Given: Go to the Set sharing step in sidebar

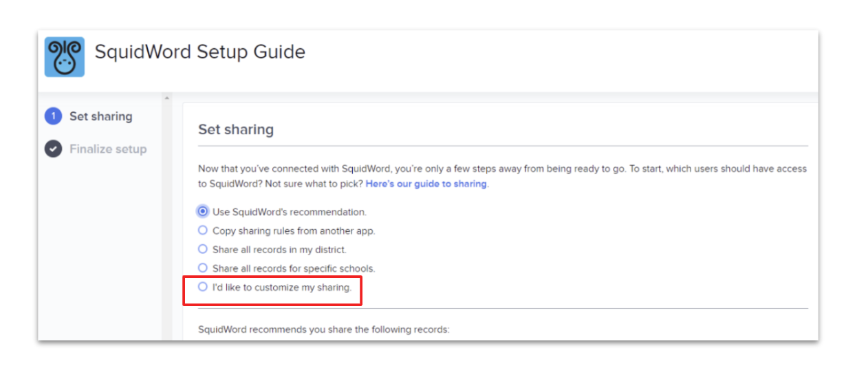Looking at the screenshot, I should tap(100, 116).
